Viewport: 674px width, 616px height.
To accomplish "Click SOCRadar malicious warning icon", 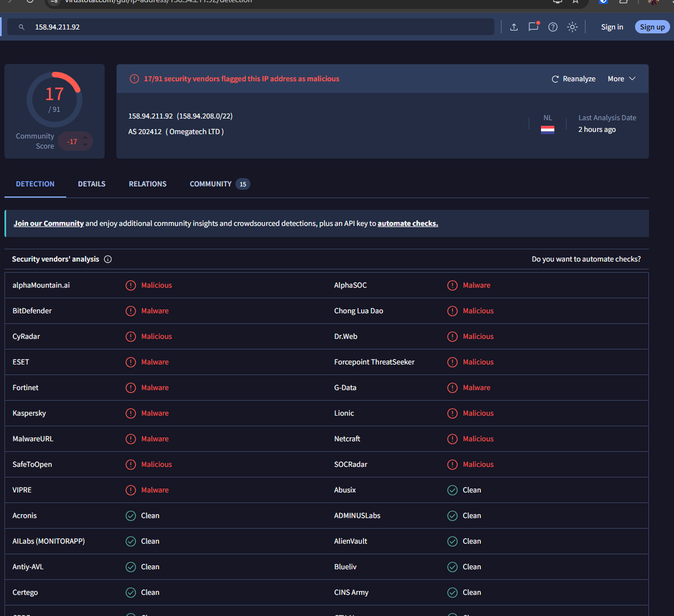I will coord(452,464).
